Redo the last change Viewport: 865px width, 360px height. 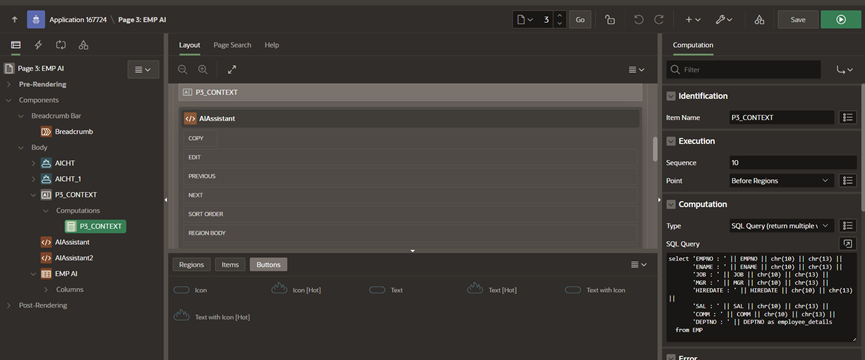[659, 19]
